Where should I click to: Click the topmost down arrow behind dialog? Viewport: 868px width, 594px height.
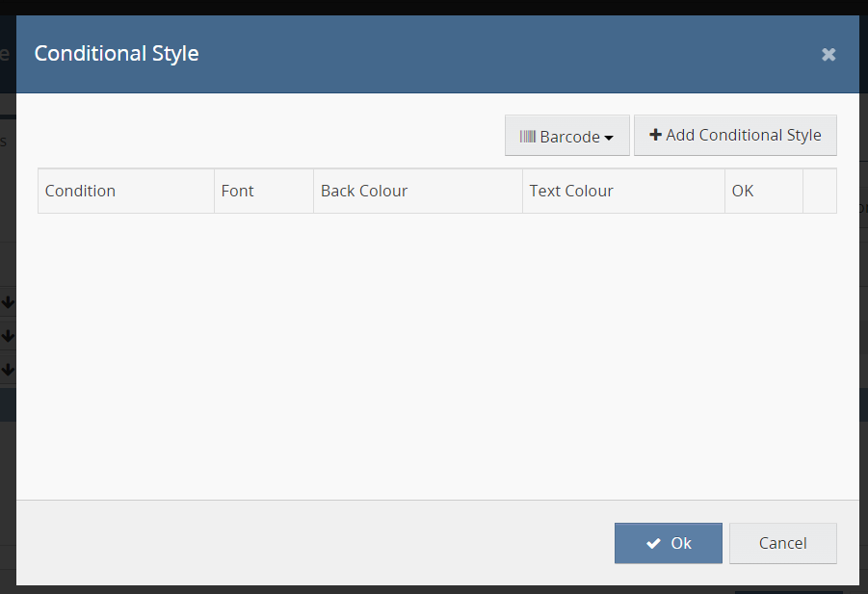(x=8, y=302)
